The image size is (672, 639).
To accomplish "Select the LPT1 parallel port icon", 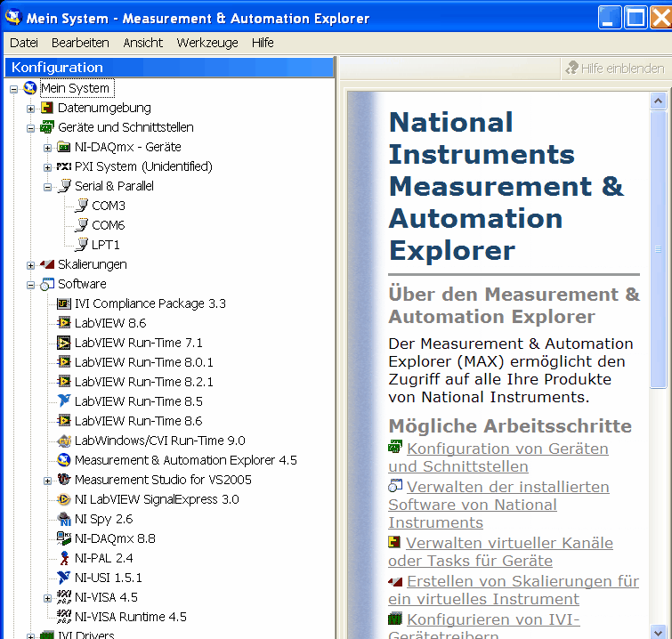I will tap(82, 245).
